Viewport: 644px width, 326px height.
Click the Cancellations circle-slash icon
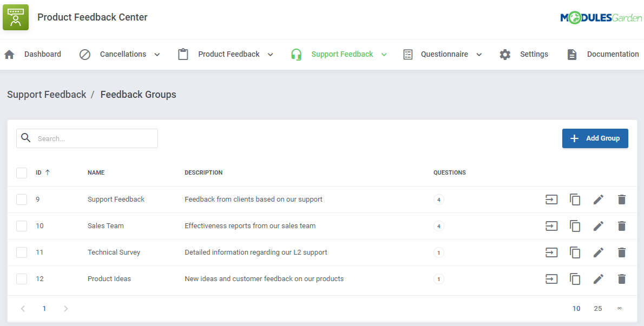(x=84, y=54)
